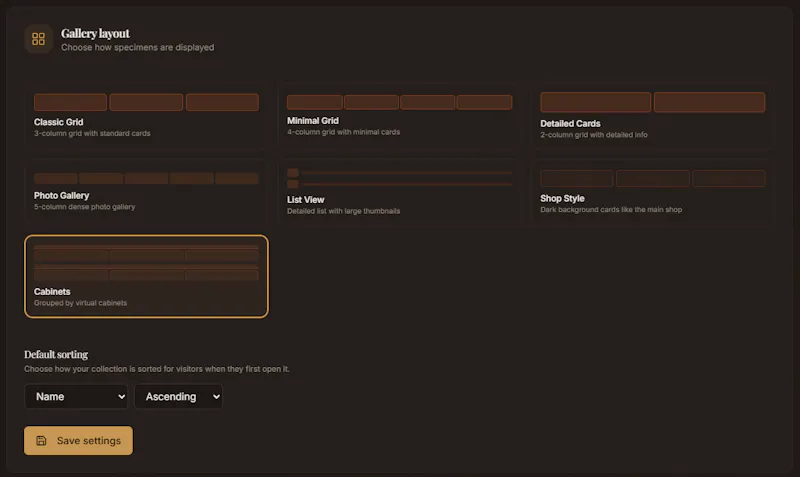Click the Default sorting heading

click(56, 354)
